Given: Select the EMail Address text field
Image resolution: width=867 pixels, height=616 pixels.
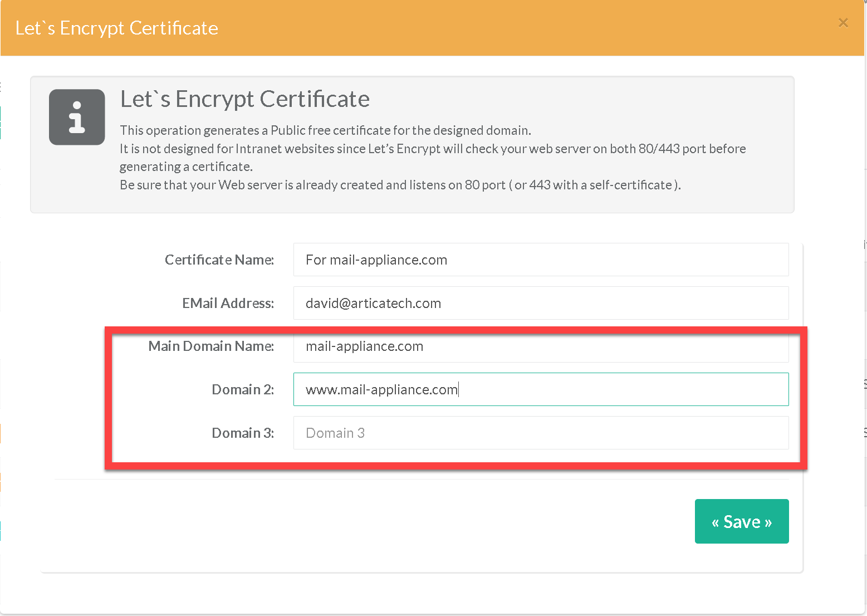Looking at the screenshot, I should pos(540,303).
